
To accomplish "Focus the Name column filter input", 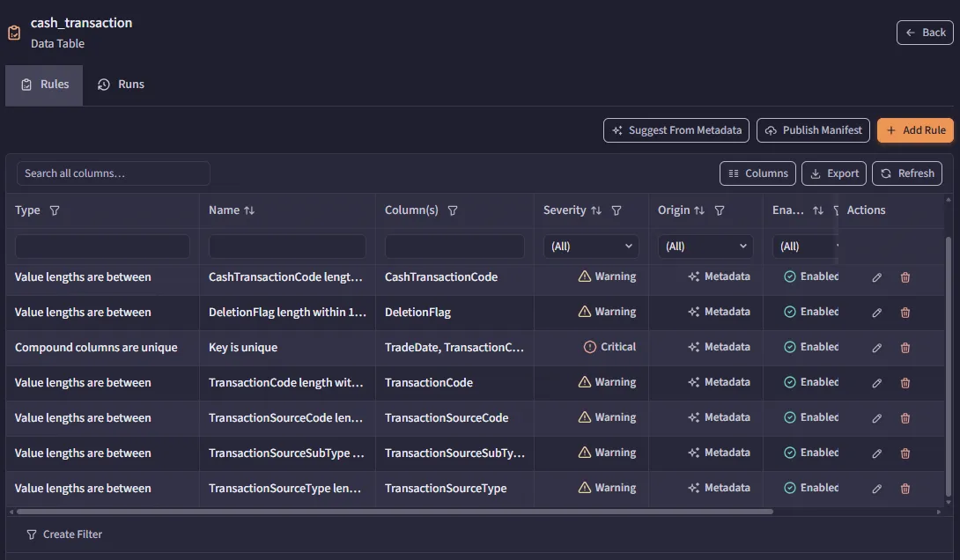I will click(x=287, y=246).
